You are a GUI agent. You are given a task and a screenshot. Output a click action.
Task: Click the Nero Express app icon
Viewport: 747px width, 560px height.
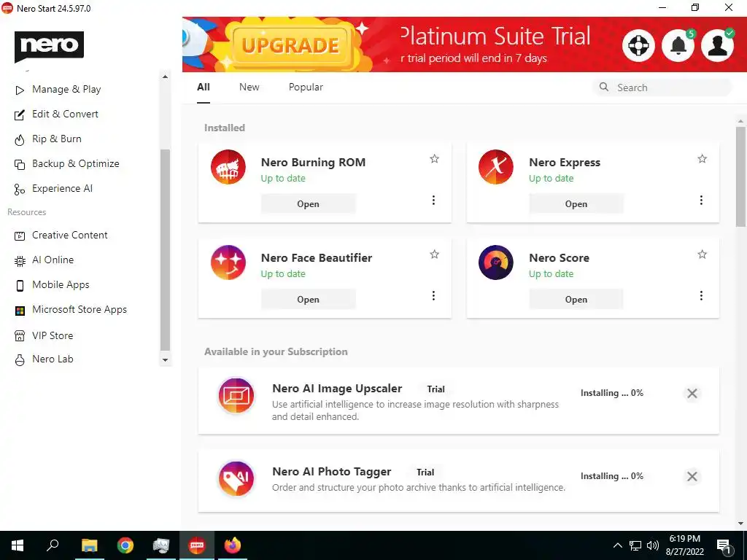click(x=496, y=167)
